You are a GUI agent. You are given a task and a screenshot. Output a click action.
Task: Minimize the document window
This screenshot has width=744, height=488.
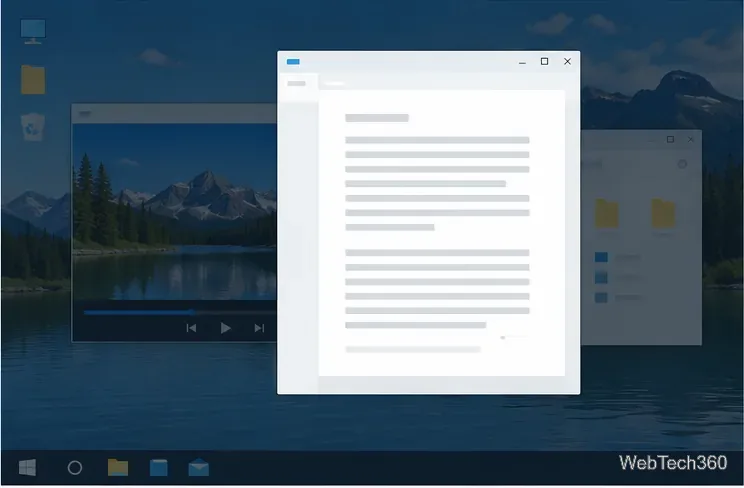coord(522,62)
